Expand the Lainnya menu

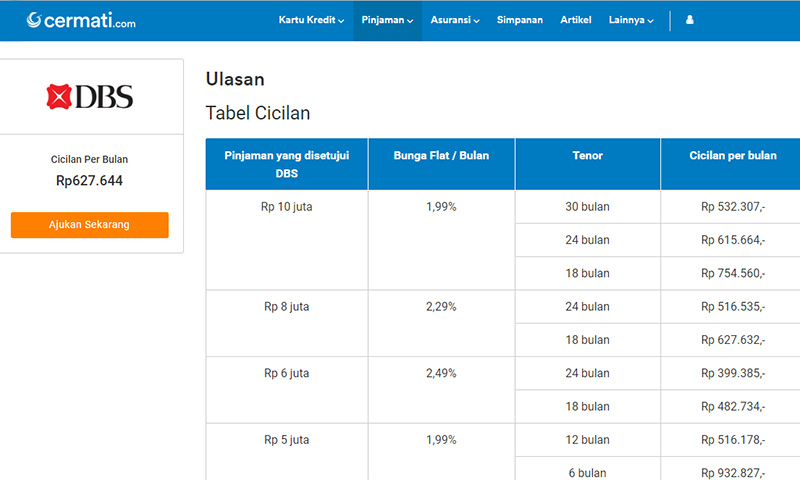tap(631, 20)
